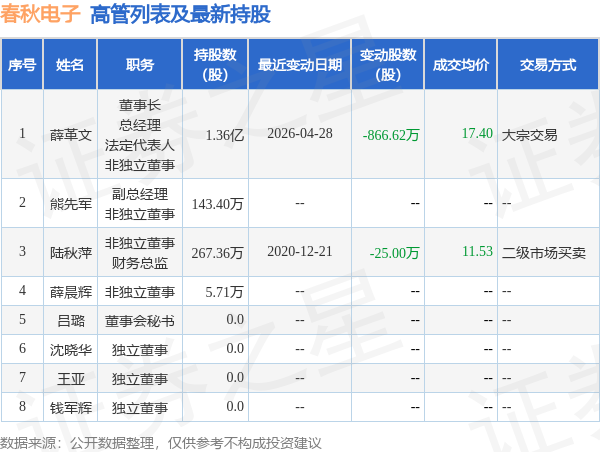Click row number 7
The image size is (600, 452).
click(22, 377)
